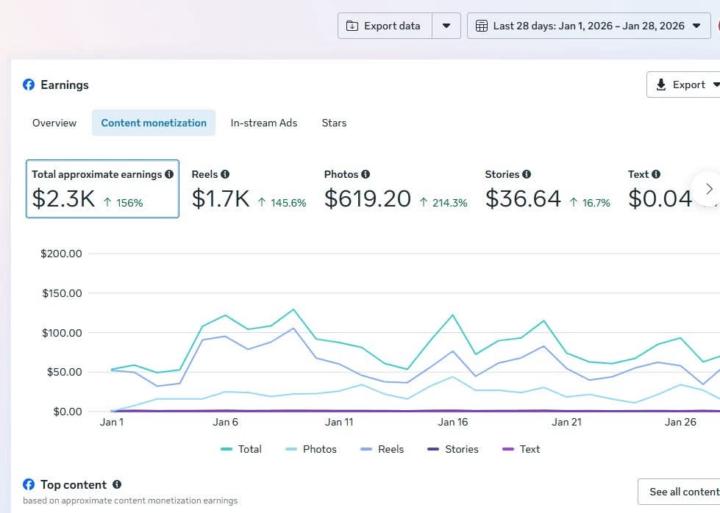Click the Facebook logo beside Earnings
720x513 pixels.
click(29, 85)
